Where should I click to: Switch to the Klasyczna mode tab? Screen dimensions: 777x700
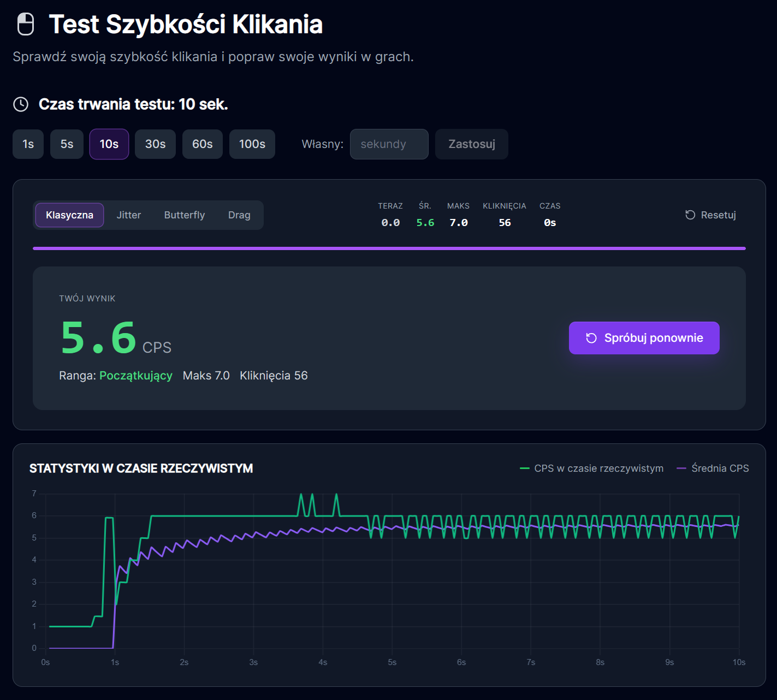coord(69,215)
